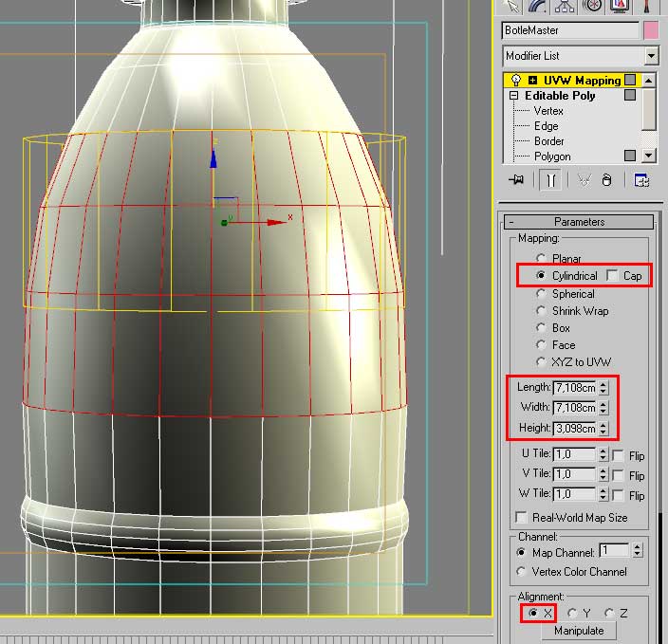Click the Height value field
Image resolution: width=668 pixels, height=644 pixels.
click(574, 428)
